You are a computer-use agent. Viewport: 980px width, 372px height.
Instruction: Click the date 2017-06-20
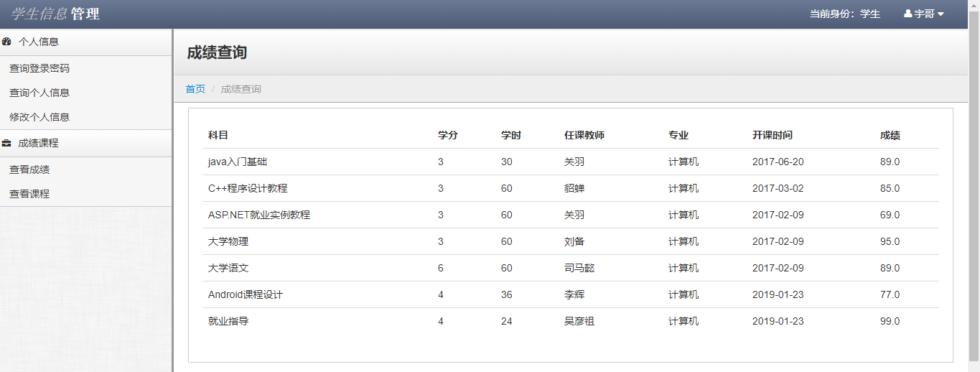778,162
